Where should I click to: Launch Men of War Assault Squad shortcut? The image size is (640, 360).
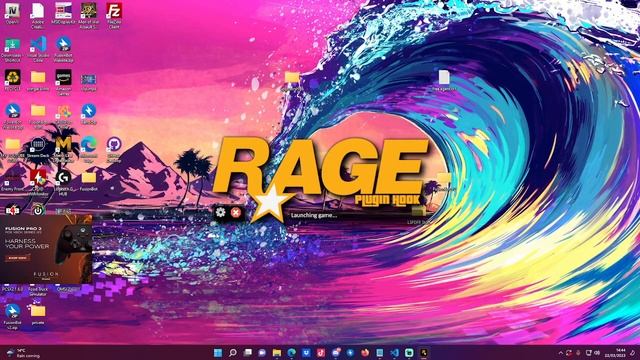coord(89,15)
